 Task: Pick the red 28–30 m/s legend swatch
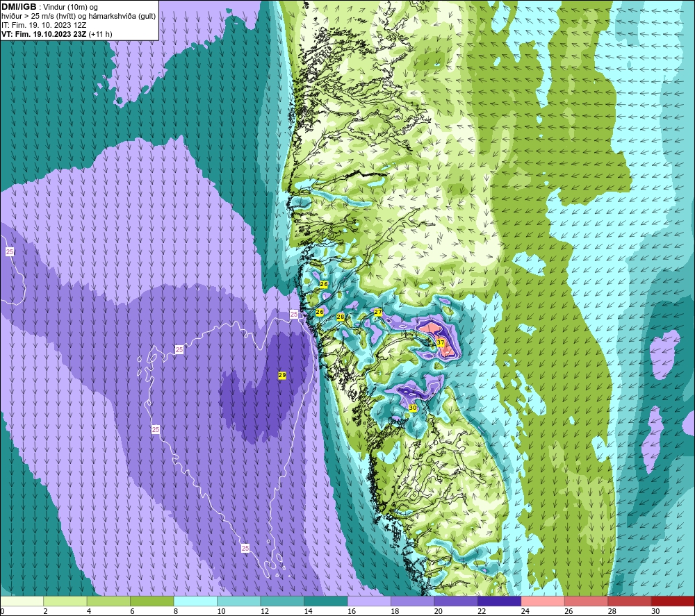pyautogui.click(x=630, y=601)
